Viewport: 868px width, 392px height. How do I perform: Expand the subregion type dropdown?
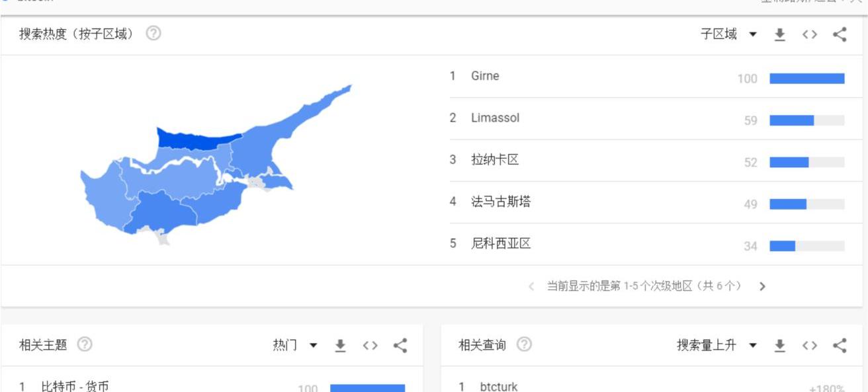[x=728, y=34]
